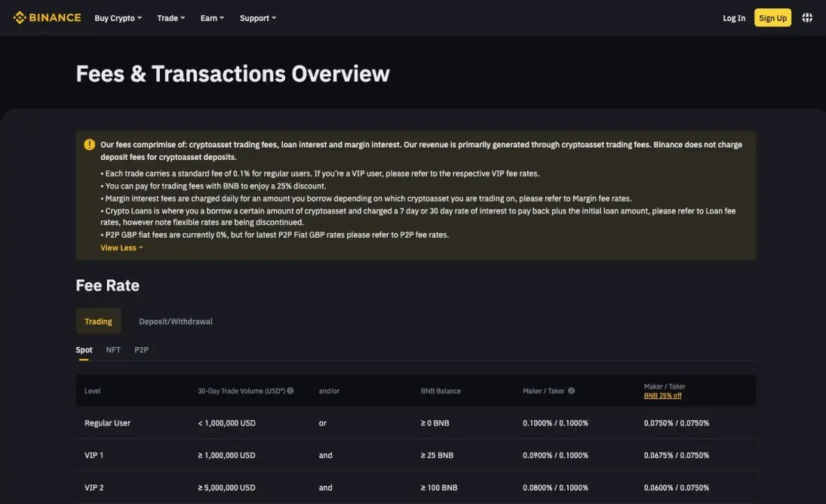This screenshot has height=504, width=826.
Task: Switch to Deposit/Withdrawal tab
Action: click(176, 321)
